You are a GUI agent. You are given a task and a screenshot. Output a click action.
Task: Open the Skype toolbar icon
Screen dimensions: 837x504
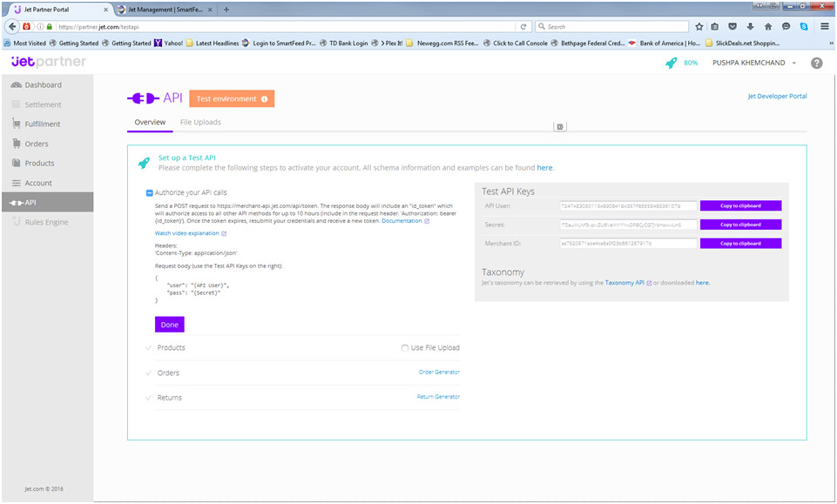coord(804,26)
